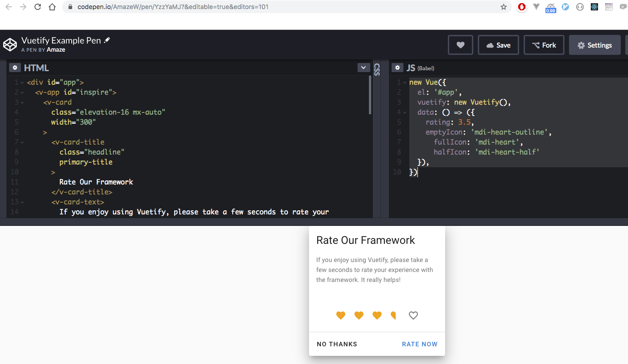Click the card description paragraph in preview
The width and height of the screenshot is (628, 364).
click(375, 270)
